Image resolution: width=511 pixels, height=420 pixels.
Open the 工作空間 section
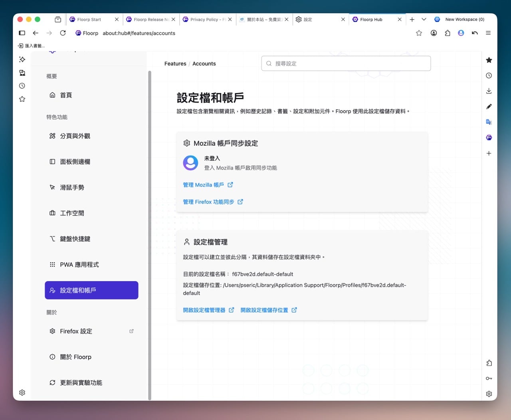(x=91, y=213)
